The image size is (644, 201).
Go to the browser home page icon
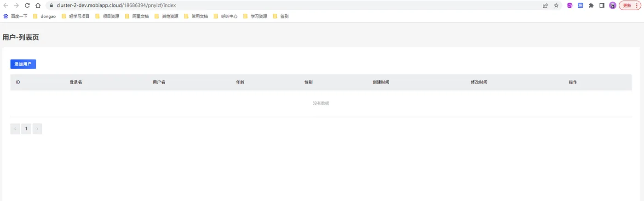tap(38, 6)
